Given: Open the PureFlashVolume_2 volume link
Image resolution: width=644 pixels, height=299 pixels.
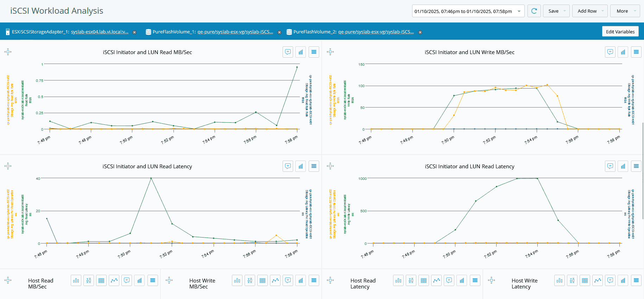Looking at the screenshot, I should tap(376, 32).
